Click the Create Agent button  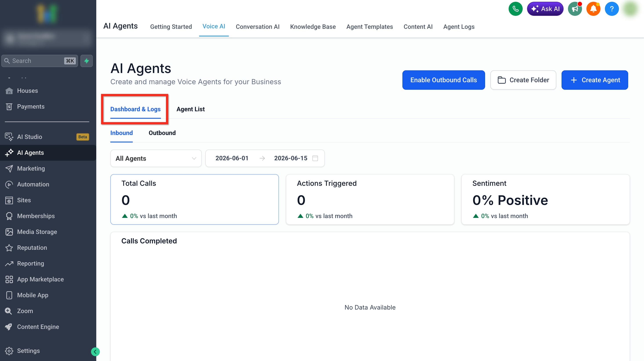595,80
